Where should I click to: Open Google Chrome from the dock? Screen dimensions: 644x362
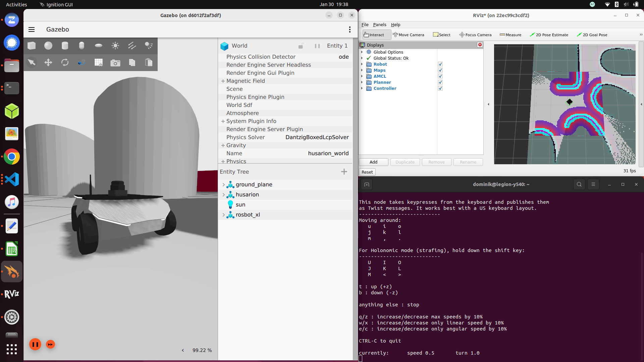pyautogui.click(x=12, y=157)
